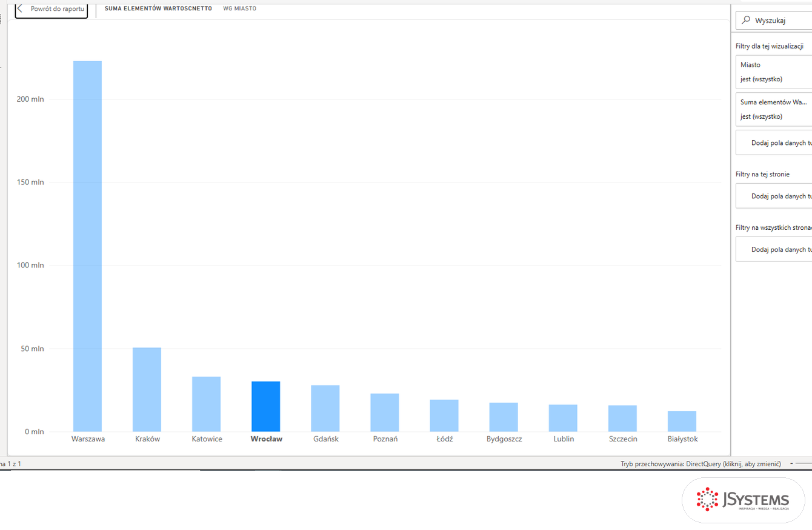812x530 pixels.
Task: Open the Suma elementów Wa... filter card
Action: click(x=774, y=109)
